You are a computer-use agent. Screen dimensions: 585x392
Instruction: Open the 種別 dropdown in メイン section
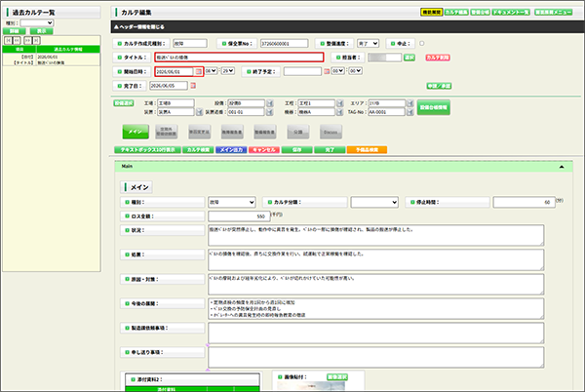pyautogui.click(x=232, y=202)
